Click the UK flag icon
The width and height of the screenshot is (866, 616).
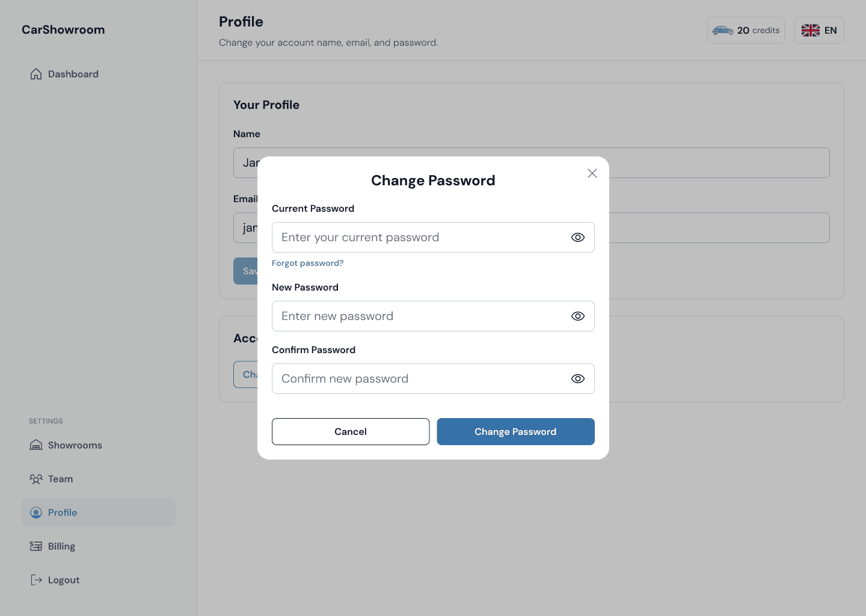(x=810, y=30)
